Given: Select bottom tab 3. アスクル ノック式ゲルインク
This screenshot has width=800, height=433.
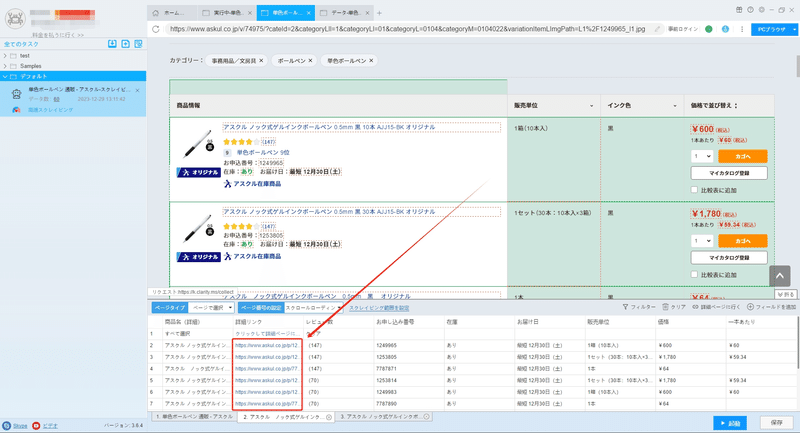Looking at the screenshot, I should tap(385, 417).
